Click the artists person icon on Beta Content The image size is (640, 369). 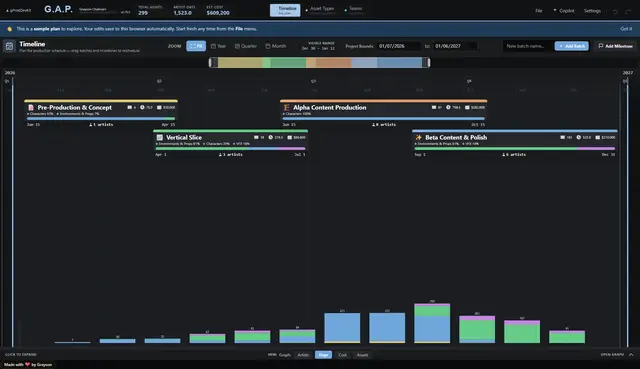[x=504, y=155]
